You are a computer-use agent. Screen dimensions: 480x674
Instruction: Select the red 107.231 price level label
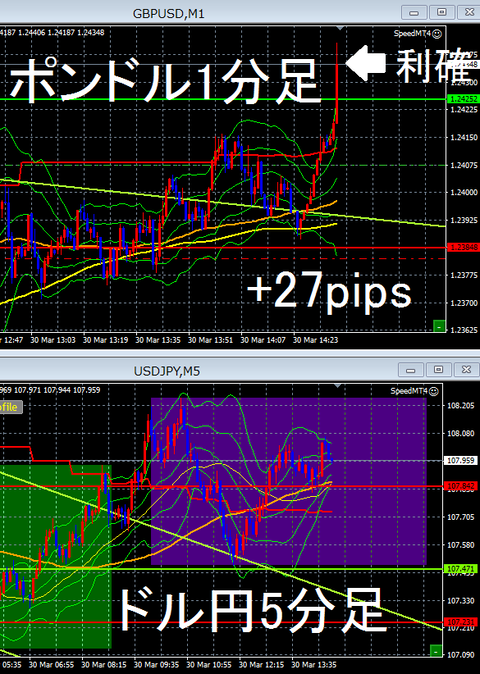coord(461,622)
